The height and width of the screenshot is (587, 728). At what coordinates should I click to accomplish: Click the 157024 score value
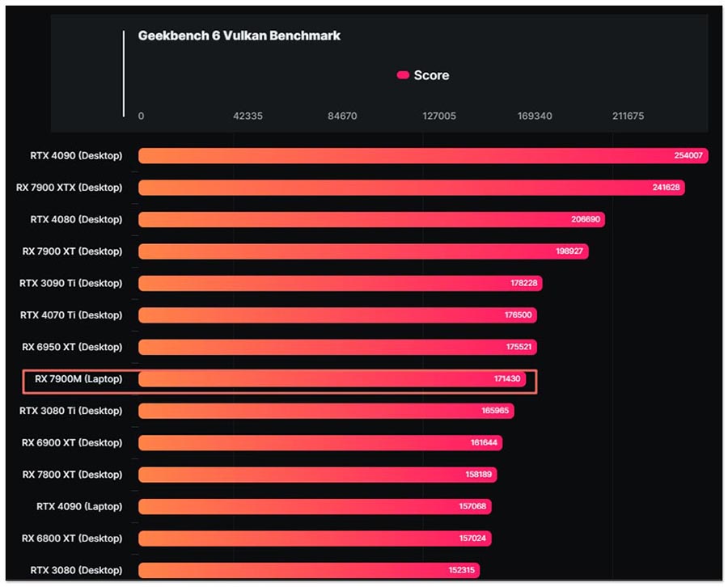472,538
